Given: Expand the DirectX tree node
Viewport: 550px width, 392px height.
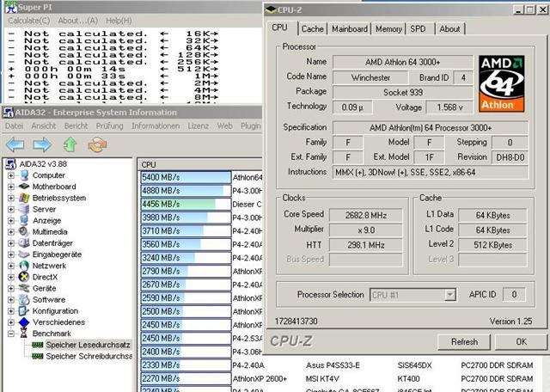Looking at the screenshot, I should [x=11, y=278].
